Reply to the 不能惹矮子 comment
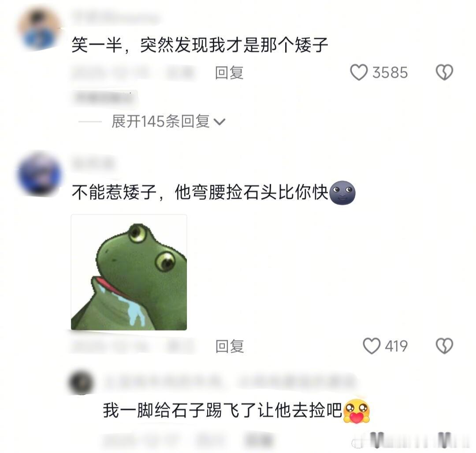This screenshot has height=453, width=476. pyautogui.click(x=230, y=346)
